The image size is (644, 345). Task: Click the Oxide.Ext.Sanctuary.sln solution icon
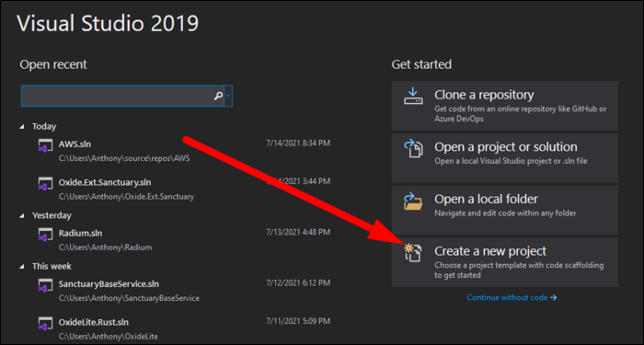pyautogui.click(x=45, y=184)
